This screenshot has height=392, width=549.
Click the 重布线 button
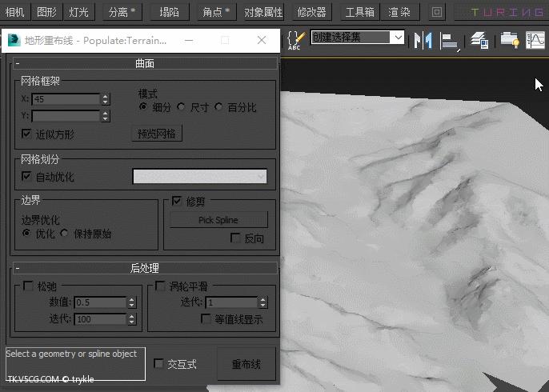tap(246, 364)
